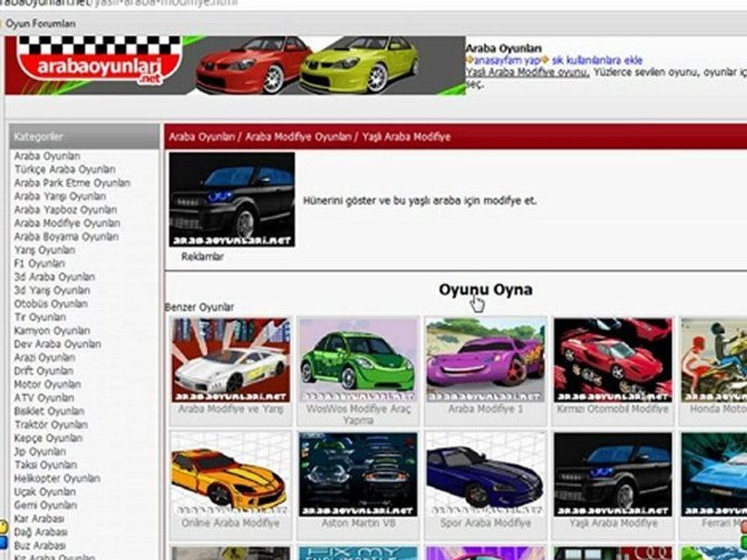Open the Oyun Forumları bookmark

(40, 23)
